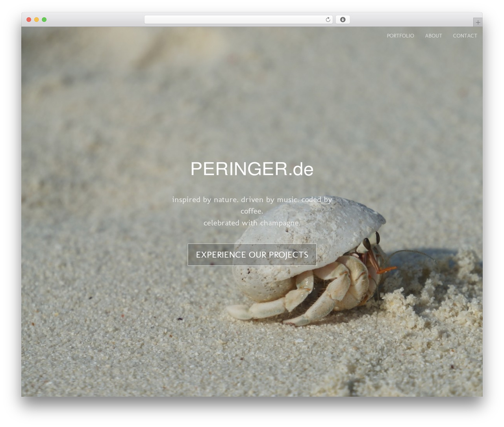Minimize the window with the yellow button
The image size is (504, 427).
37,20
